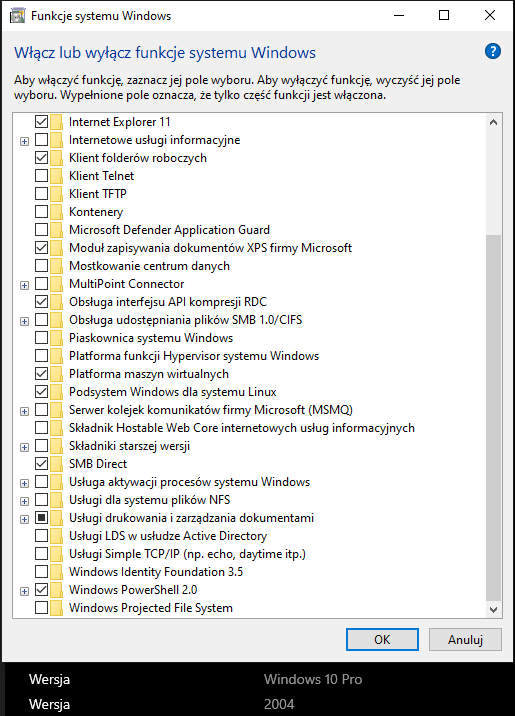The height and width of the screenshot is (716, 515).
Task: Click the scrollbar down arrow
Action: [x=493, y=609]
